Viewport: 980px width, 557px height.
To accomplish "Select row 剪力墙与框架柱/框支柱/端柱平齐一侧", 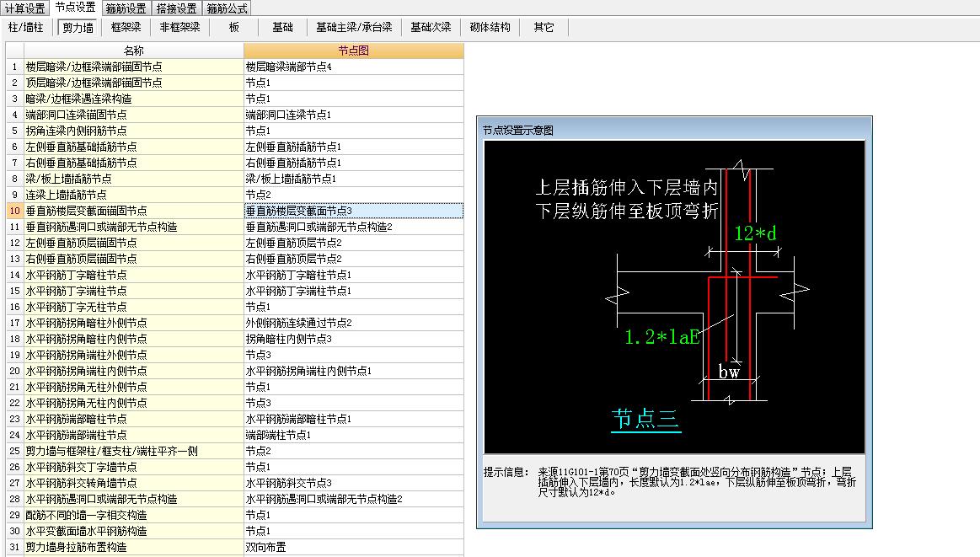I will pyautogui.click(x=134, y=452).
